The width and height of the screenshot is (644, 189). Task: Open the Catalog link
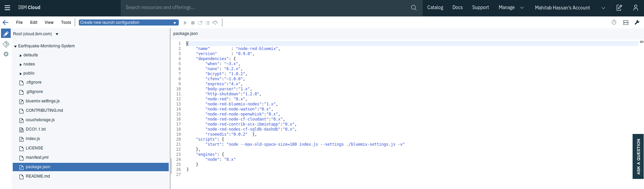point(435,7)
